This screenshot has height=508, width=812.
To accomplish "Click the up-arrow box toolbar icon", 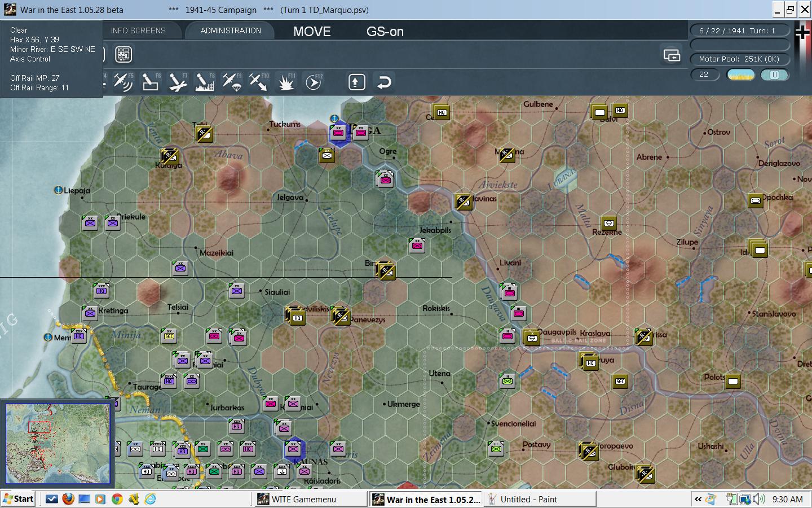I will coord(356,82).
